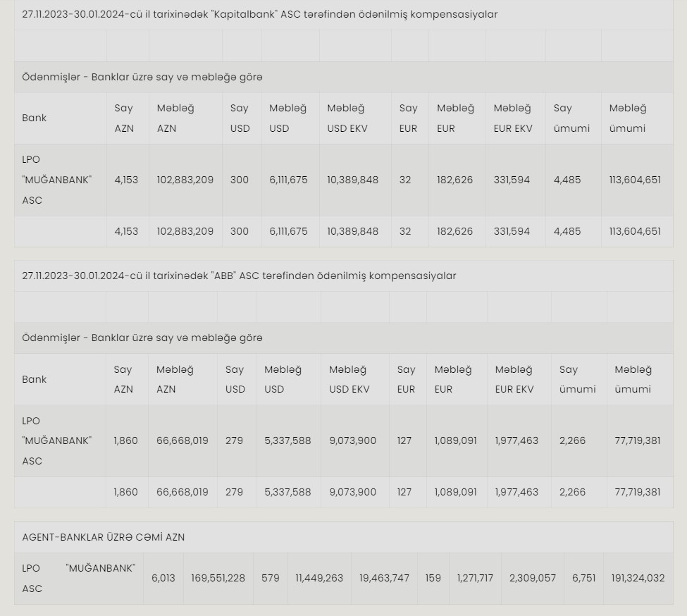687x616 pixels.
Task: Select the 169,551,228 AZN total cell
Action: (x=218, y=578)
